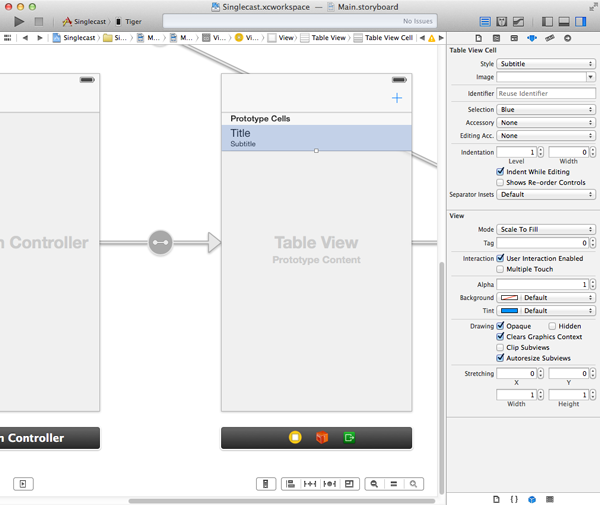Viewport: 600px width, 505px height.
Task: Open the Selection dropdown showing Blue
Action: 546,110
